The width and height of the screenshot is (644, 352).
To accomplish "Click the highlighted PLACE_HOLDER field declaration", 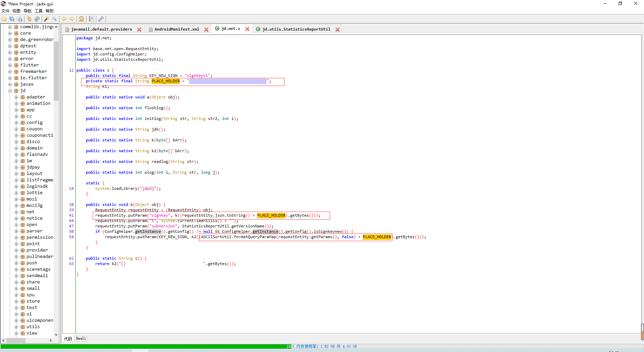I will tap(166, 81).
